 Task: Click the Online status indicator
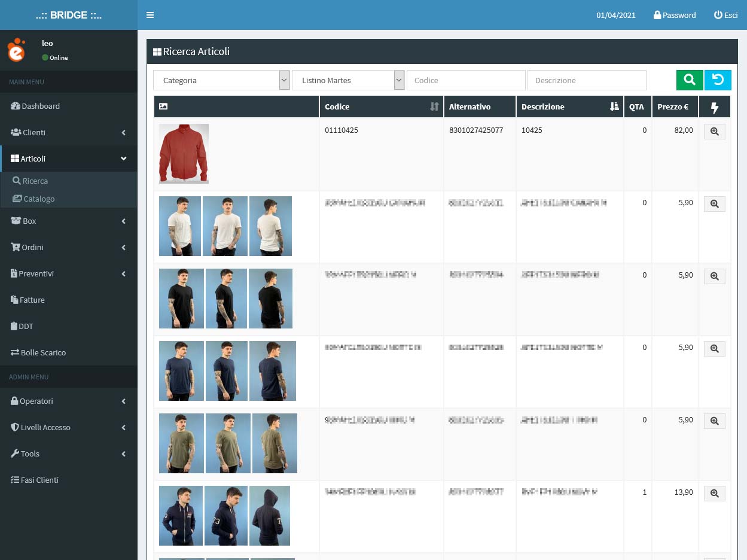coord(55,57)
